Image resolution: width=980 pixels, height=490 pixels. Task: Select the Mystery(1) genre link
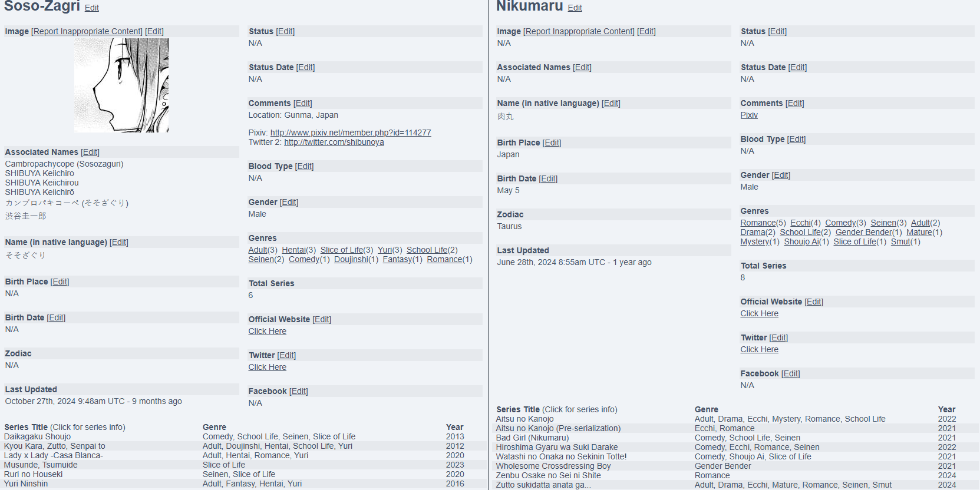[x=760, y=241]
